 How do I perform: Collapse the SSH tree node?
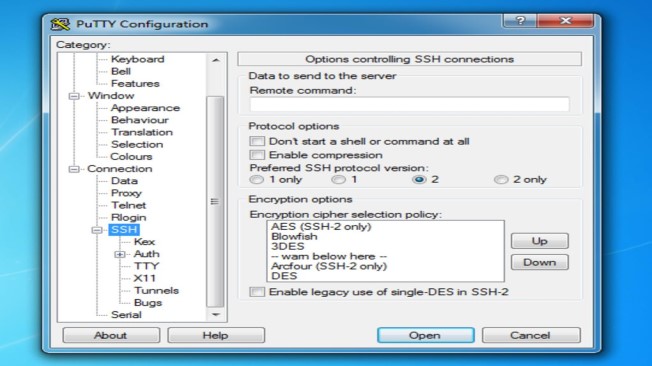pyautogui.click(x=97, y=230)
